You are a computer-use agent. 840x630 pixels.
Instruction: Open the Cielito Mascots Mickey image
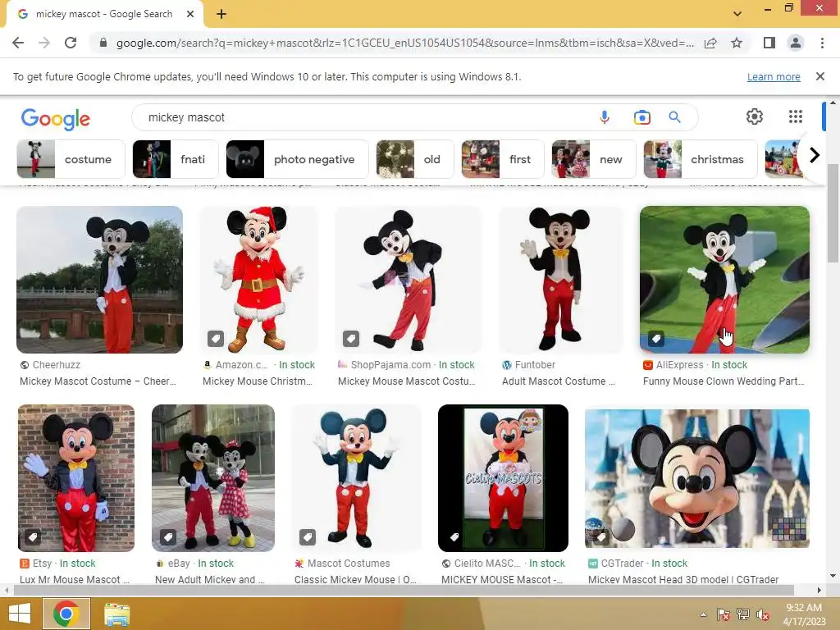pyautogui.click(x=503, y=478)
